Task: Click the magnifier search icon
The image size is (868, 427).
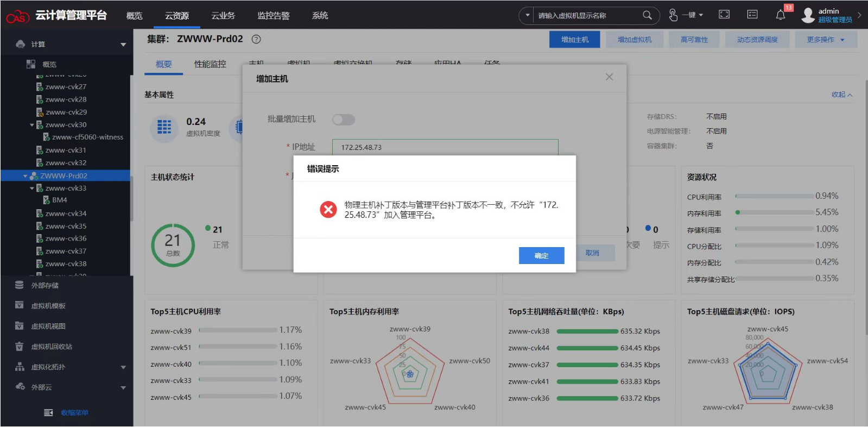Action: [x=647, y=15]
